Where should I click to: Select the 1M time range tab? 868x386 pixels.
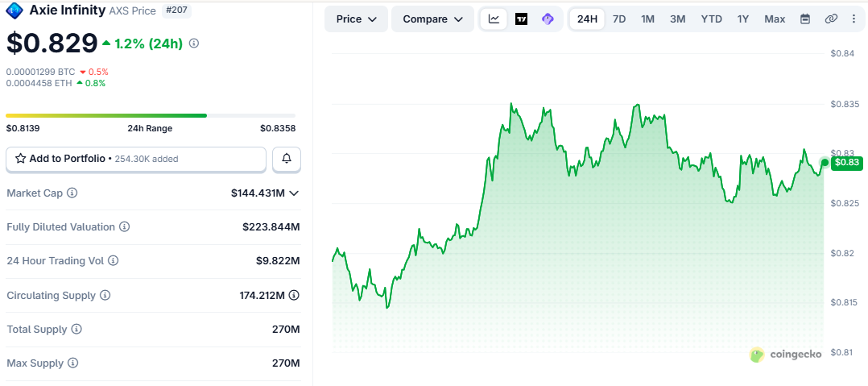647,19
